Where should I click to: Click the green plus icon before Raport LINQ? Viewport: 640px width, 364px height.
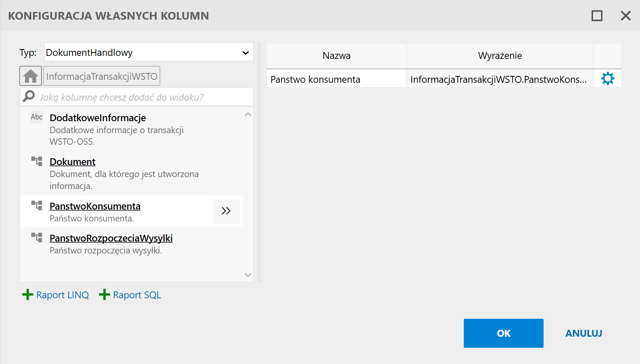[27, 294]
